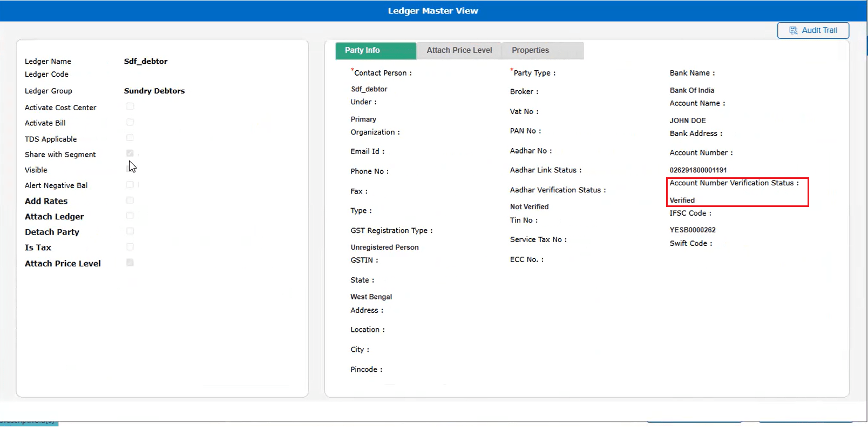Enable the TDS Applicable checkbox
This screenshot has width=868, height=428.
pyautogui.click(x=130, y=138)
